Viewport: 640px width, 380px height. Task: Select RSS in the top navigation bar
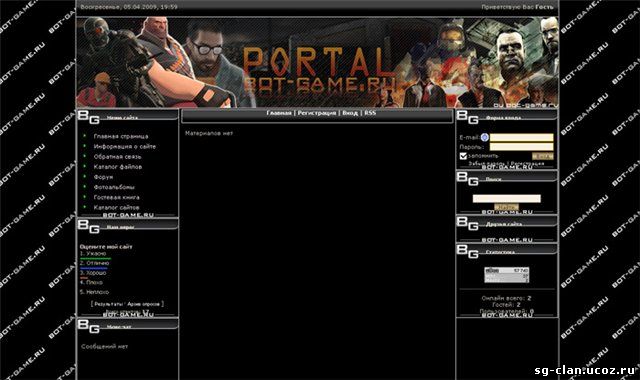370,113
